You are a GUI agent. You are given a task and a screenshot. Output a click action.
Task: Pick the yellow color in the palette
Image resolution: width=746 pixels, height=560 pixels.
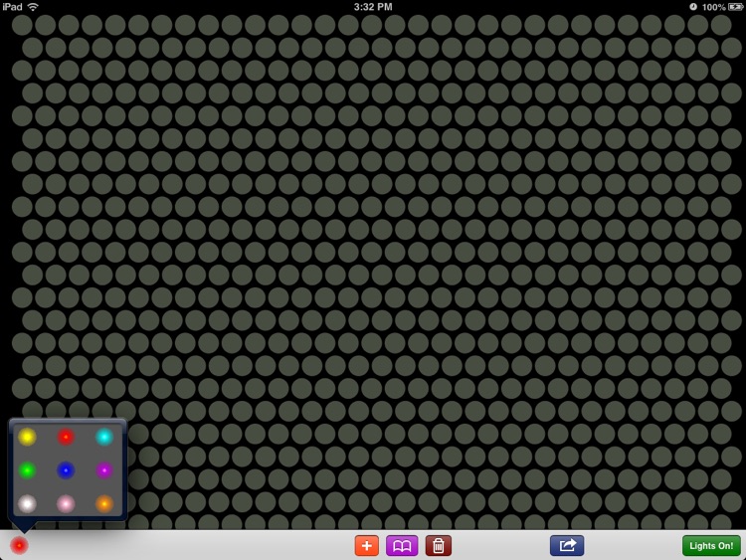(27, 437)
